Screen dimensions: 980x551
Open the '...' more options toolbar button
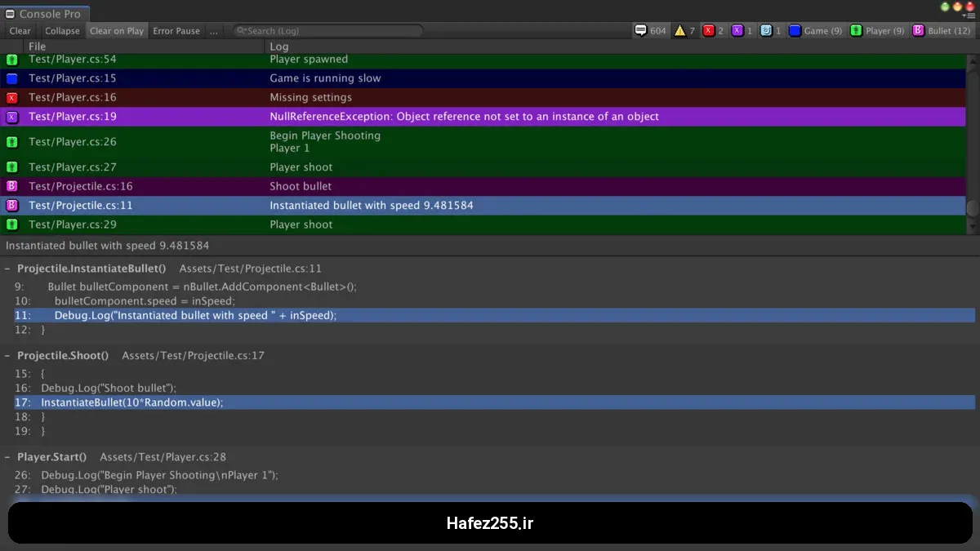pyautogui.click(x=214, y=31)
